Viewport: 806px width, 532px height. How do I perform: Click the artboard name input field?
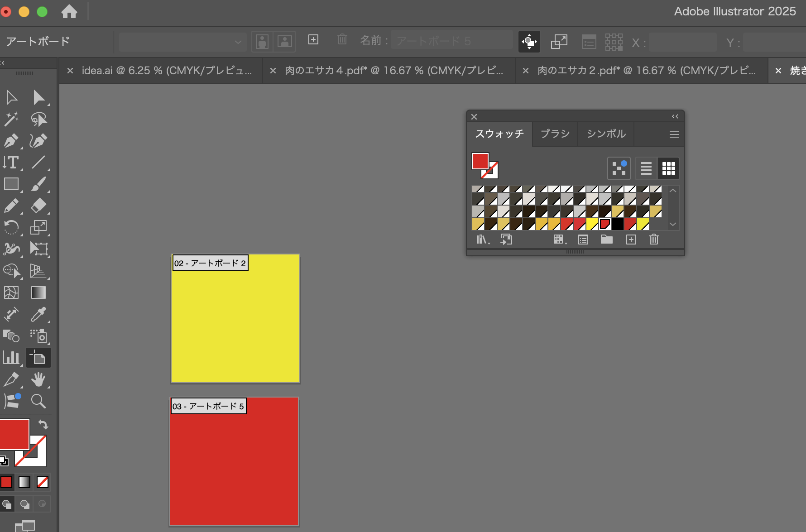(x=451, y=41)
